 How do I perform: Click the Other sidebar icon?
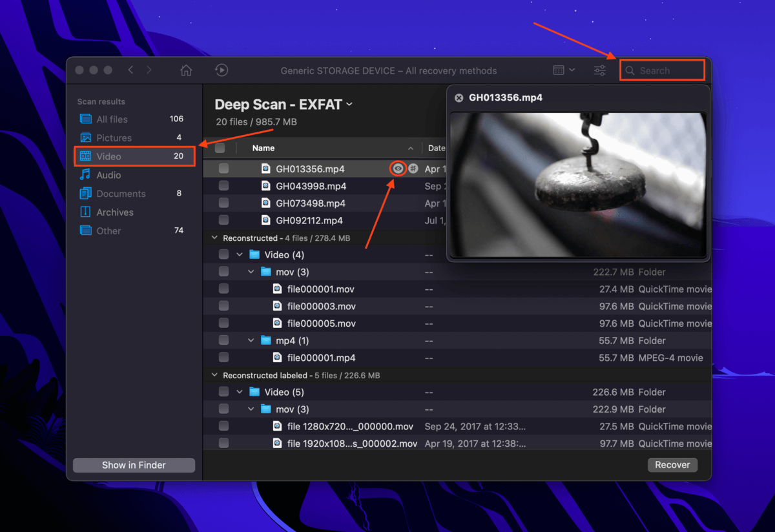point(85,230)
